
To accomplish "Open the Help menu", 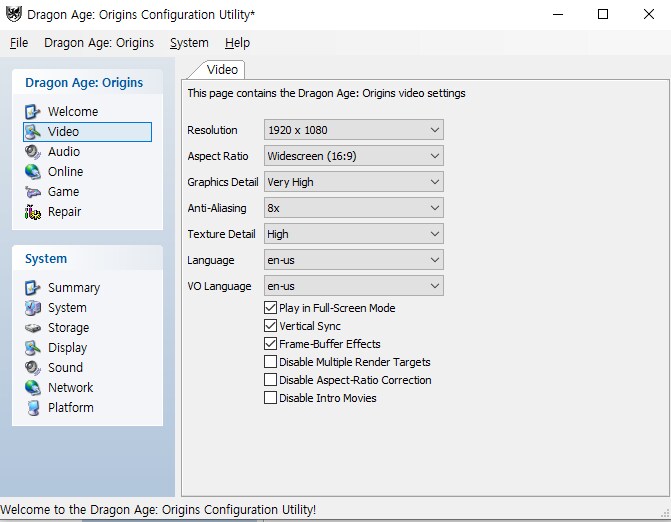I will point(237,43).
